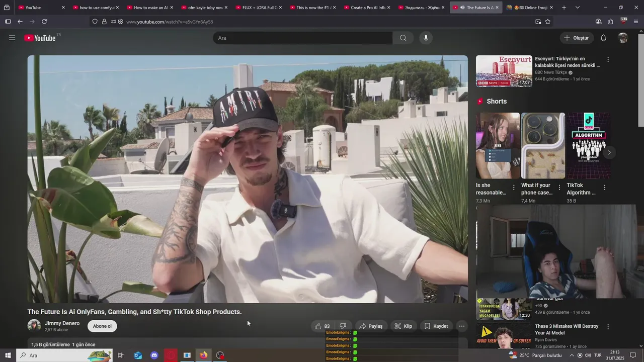Reload the current page
Image resolution: width=644 pixels, height=362 pixels.
click(x=44, y=22)
